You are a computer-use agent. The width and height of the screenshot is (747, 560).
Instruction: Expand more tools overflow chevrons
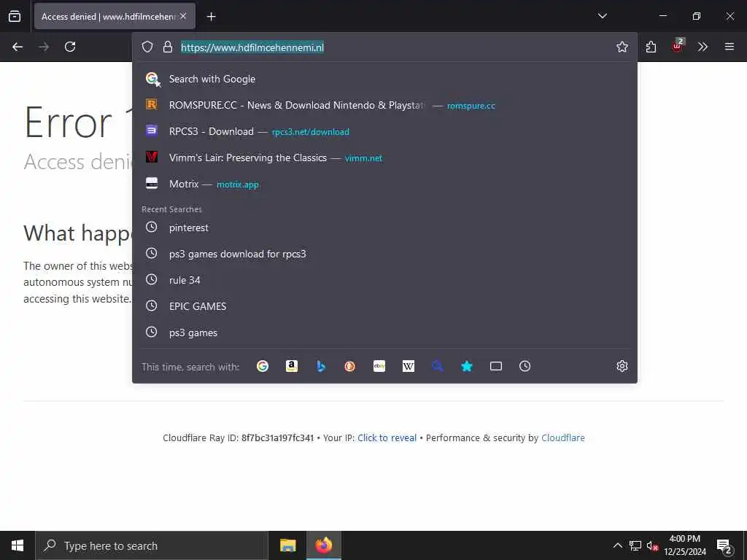tap(703, 47)
